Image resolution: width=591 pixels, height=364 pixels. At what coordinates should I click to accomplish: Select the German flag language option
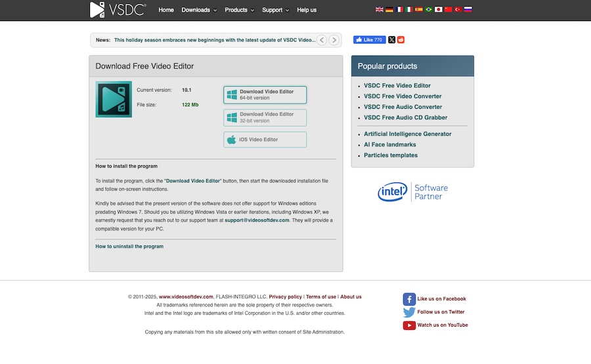(389, 9)
